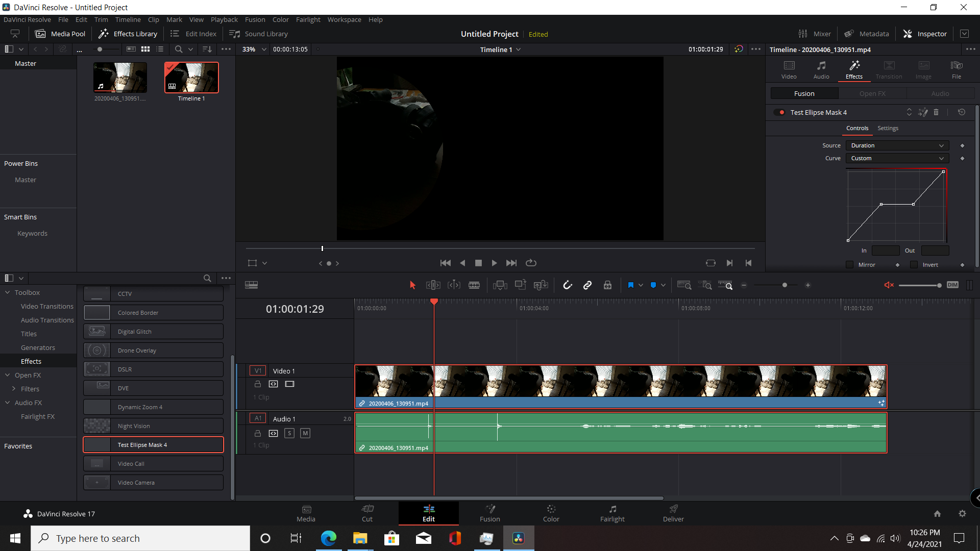
Task: Click Play button in viewer transport
Action: click(494, 263)
